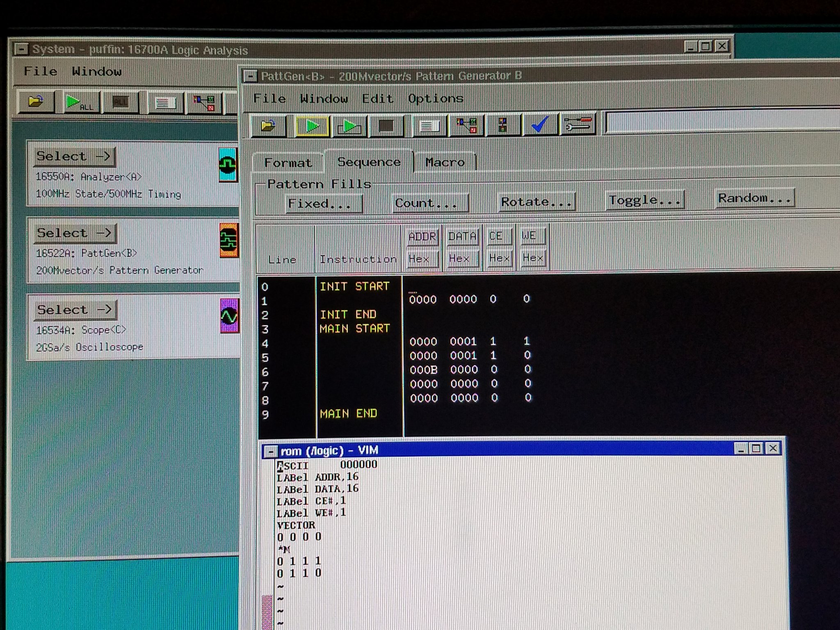Select the INIT START instruction on line 0

point(354,286)
